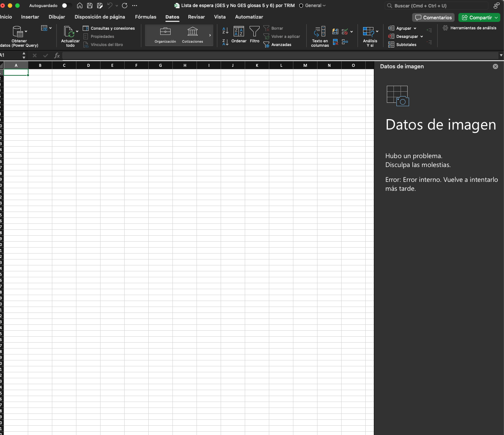The height and width of the screenshot is (435, 504).
Task: Open the Undo history dropdown arrow
Action: (117, 6)
